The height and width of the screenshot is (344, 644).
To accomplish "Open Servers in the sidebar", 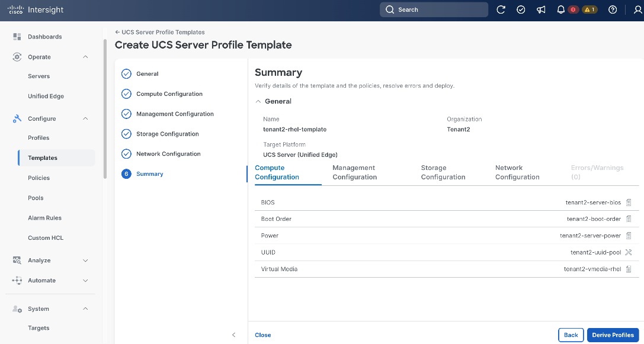I will point(39,76).
